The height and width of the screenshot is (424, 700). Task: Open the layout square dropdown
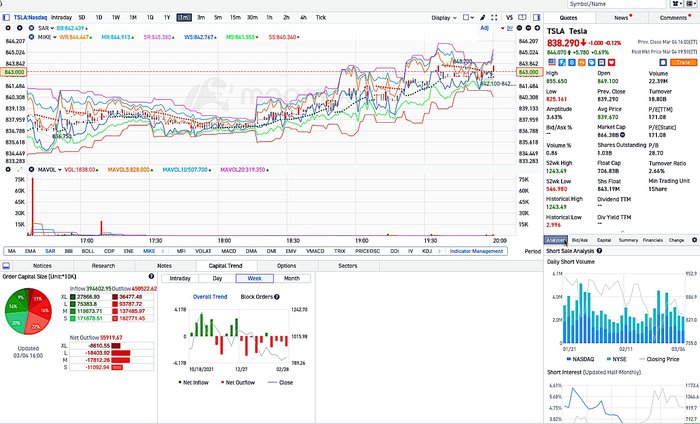tap(468, 17)
